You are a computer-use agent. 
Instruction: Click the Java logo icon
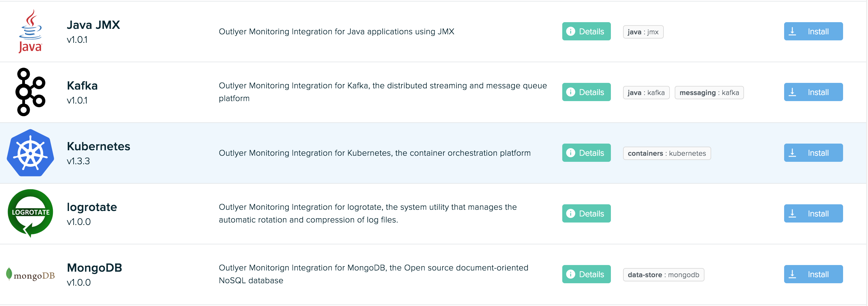tap(30, 31)
